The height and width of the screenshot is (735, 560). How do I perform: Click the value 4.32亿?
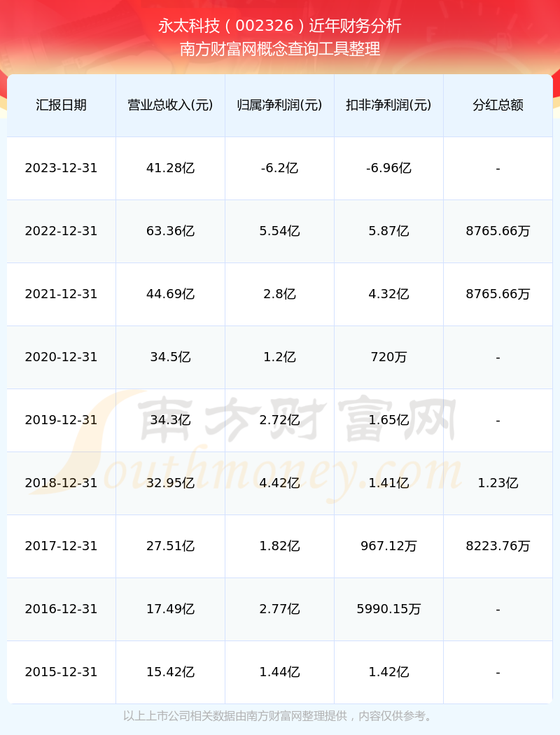(389, 295)
